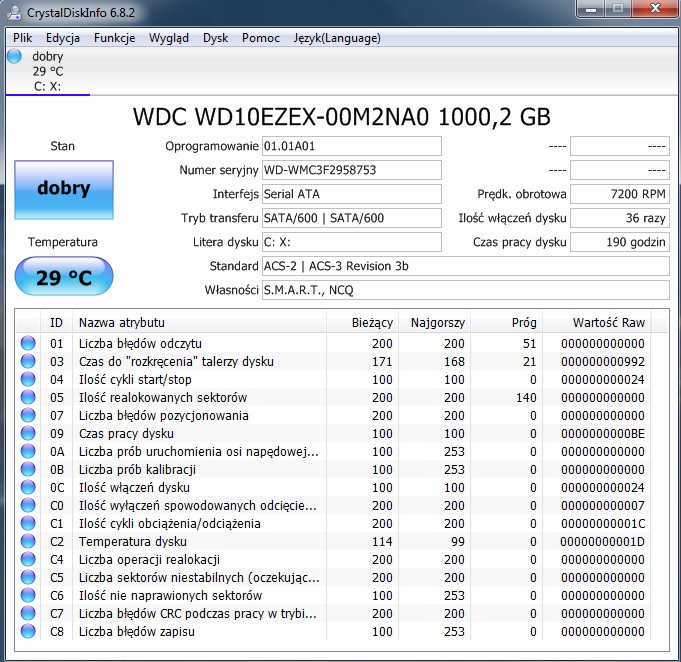
Task: Click the disk title WDC WD10EZEX-00M2NA0 1000,2 GB
Action: pos(341,116)
